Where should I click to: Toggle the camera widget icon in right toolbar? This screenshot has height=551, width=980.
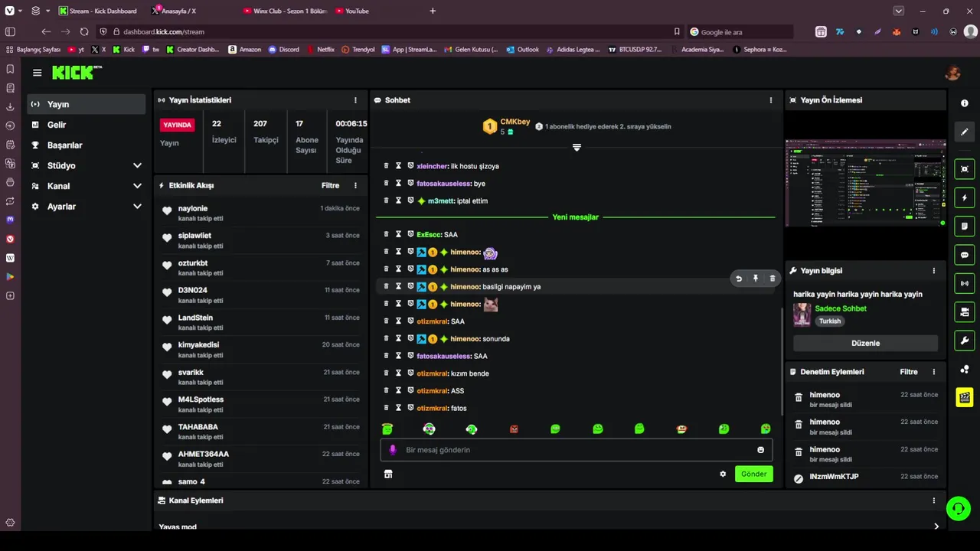965,311
